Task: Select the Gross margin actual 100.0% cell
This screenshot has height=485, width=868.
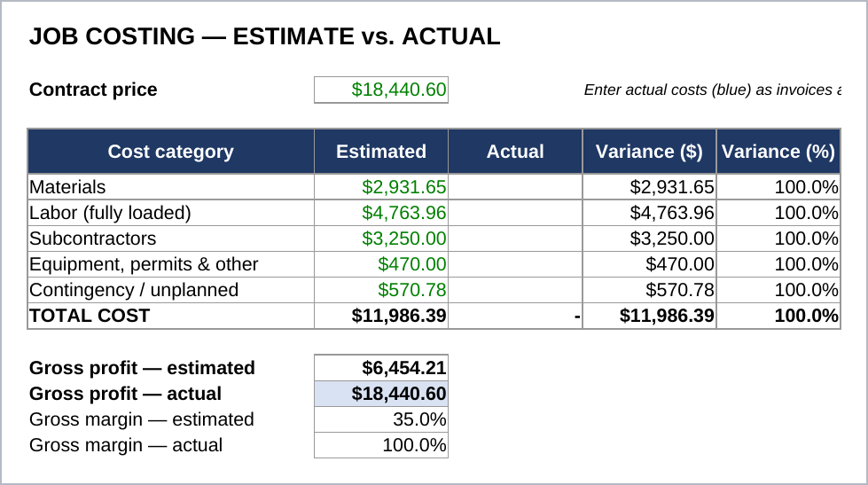Action: [381, 445]
